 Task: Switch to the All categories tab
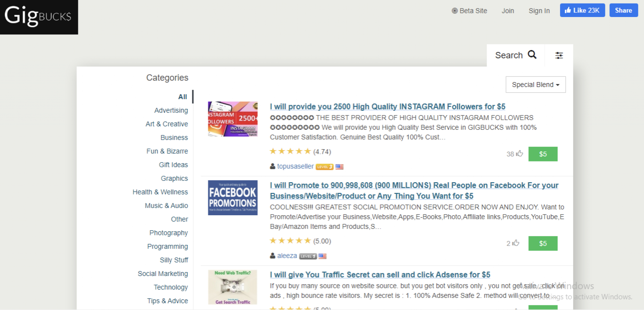point(182,97)
